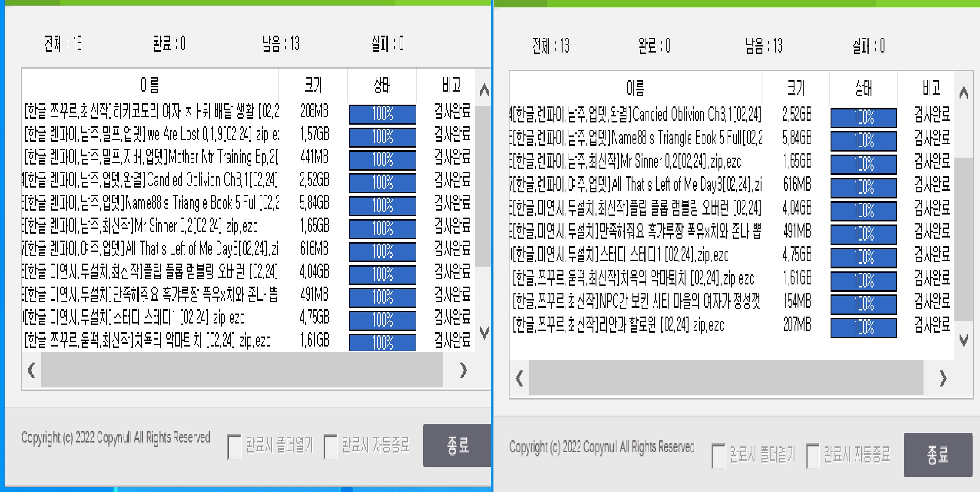
Task: Click right window's scroll-down arrow
Action: coord(963,340)
